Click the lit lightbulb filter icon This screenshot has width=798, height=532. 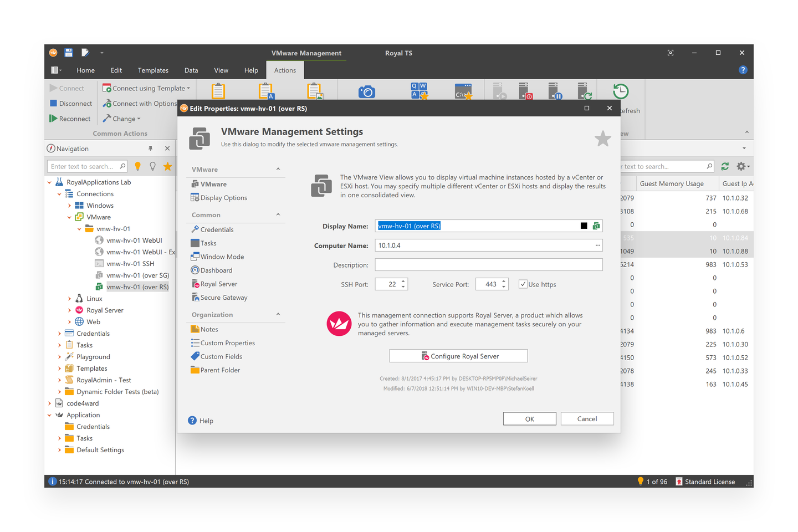click(x=138, y=166)
